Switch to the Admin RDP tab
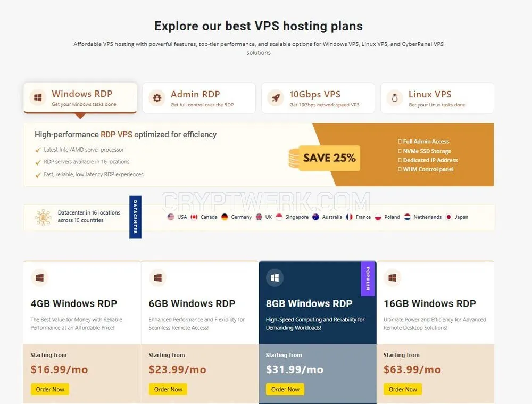Viewport: 532px width, 404px height. click(x=199, y=98)
